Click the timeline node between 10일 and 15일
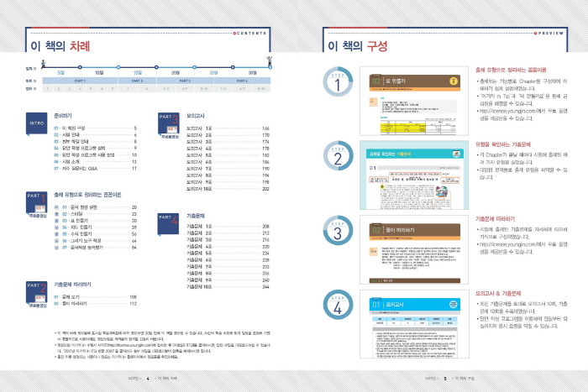 [118, 67]
